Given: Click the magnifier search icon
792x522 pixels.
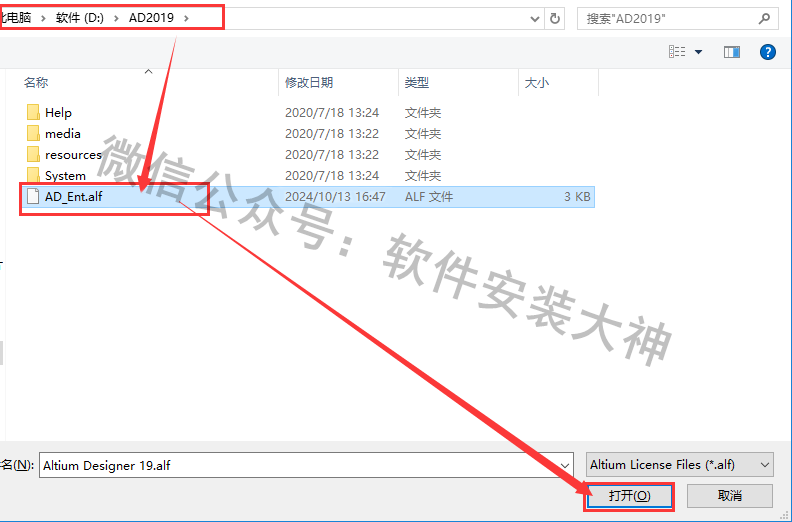Looking at the screenshot, I should click(x=764, y=18).
